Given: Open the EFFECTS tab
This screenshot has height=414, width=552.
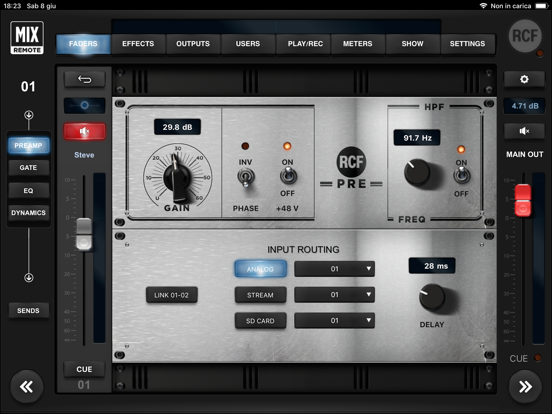Looking at the screenshot, I should [x=138, y=44].
